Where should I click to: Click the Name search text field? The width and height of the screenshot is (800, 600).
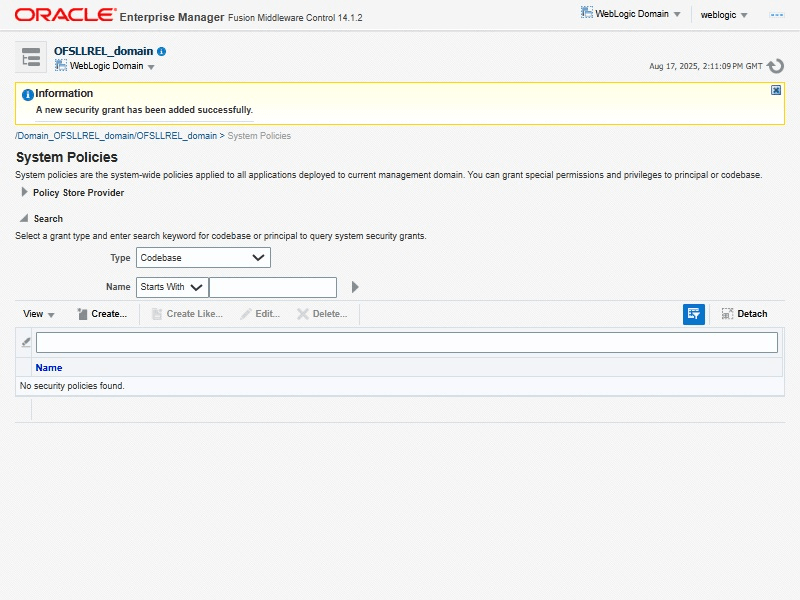273,287
